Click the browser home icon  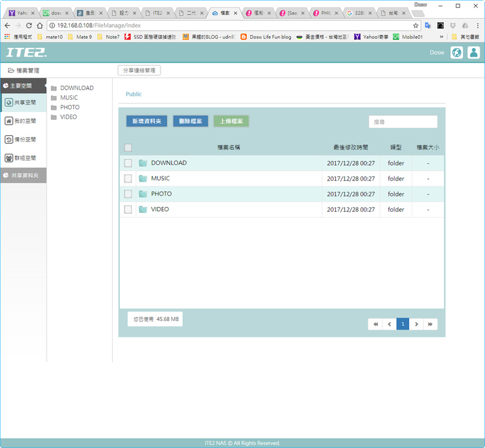[41, 25]
